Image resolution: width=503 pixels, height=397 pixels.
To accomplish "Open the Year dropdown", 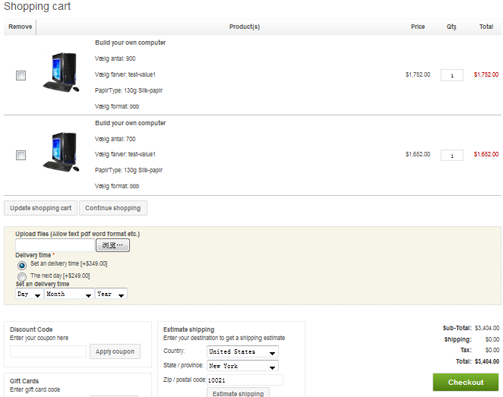I will coord(111,294).
